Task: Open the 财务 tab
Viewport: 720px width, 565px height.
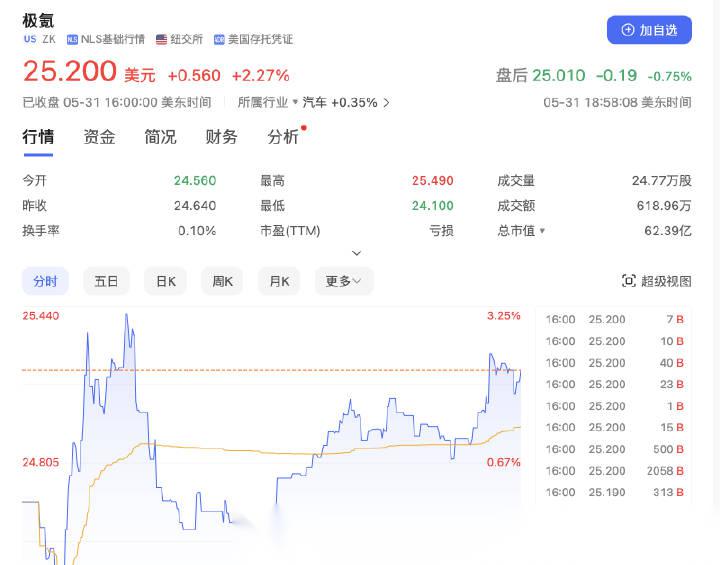Action: coord(221,137)
